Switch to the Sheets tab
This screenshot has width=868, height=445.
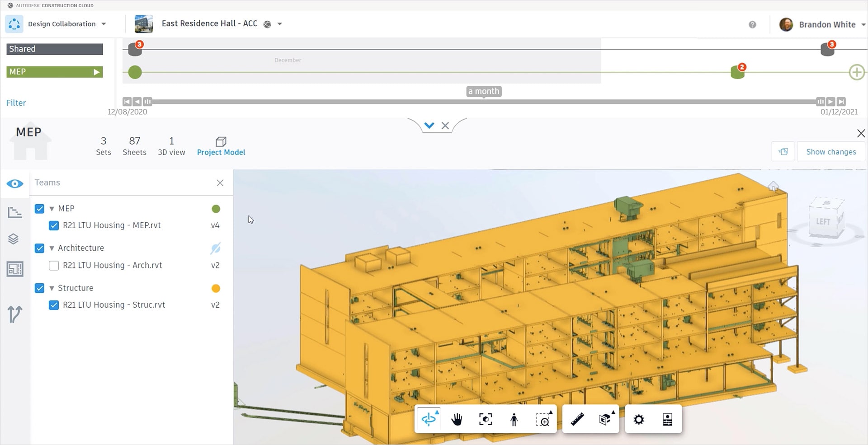[x=134, y=146]
